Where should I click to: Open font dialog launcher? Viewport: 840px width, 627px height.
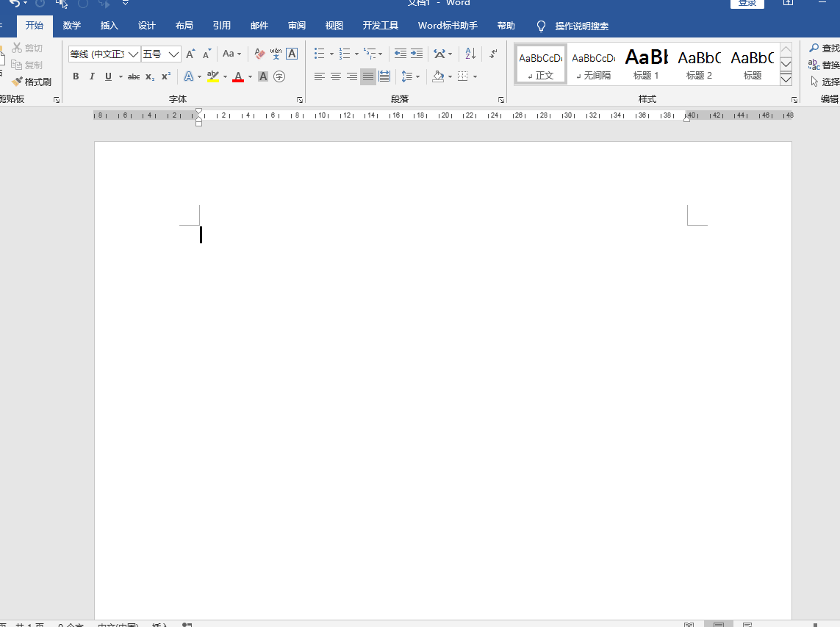tap(300, 100)
